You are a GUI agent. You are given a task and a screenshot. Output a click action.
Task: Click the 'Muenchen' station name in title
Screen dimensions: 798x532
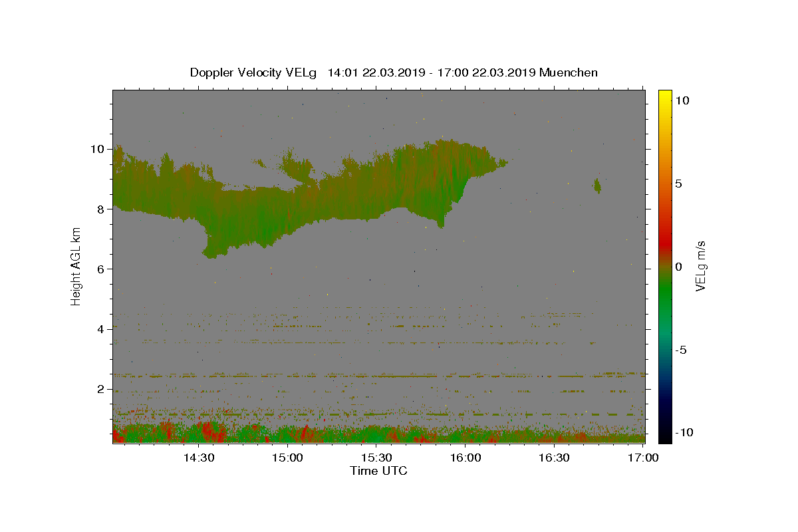[569, 72]
